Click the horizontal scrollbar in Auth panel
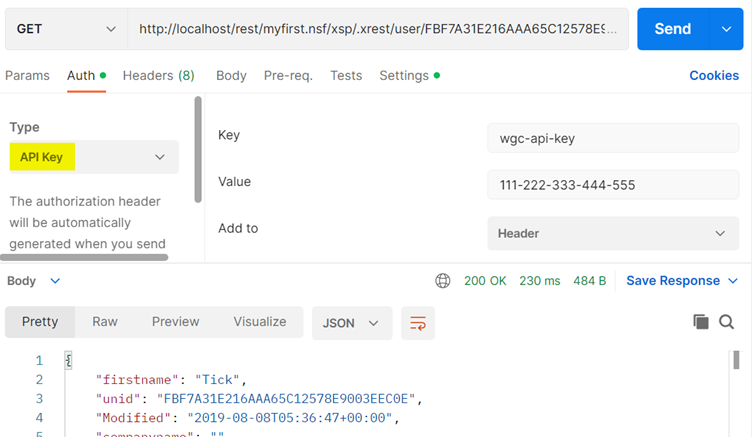The width and height of the screenshot is (752, 437). pos(84,257)
